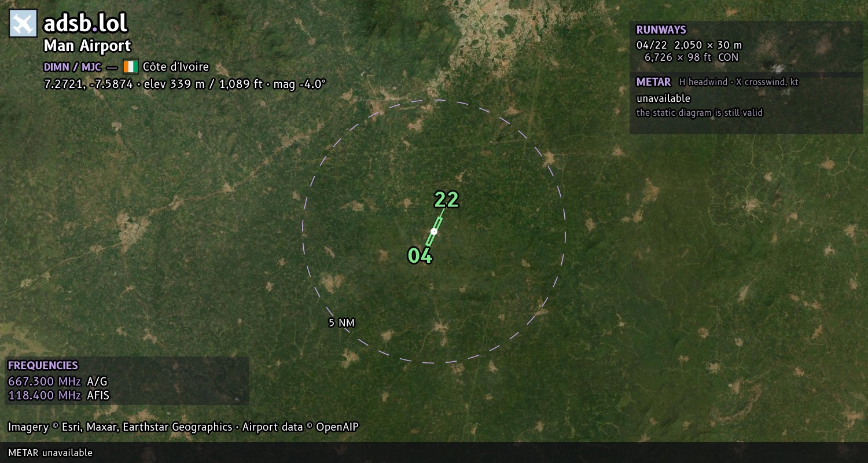Click the adsb.lol airplane logo icon
This screenshot has height=463, width=868.
(x=23, y=23)
